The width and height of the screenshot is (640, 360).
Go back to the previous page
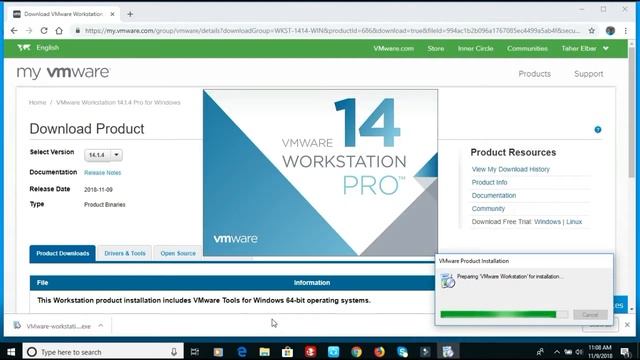pos(14,31)
